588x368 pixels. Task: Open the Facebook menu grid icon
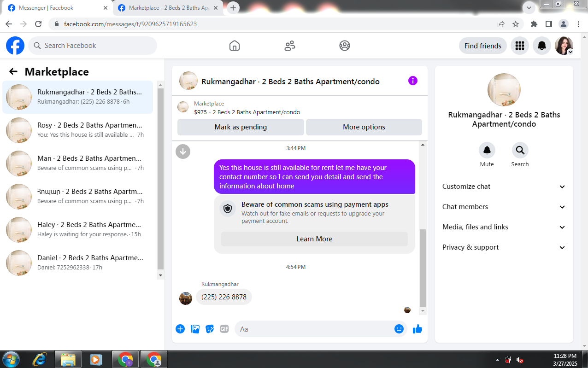click(x=520, y=46)
